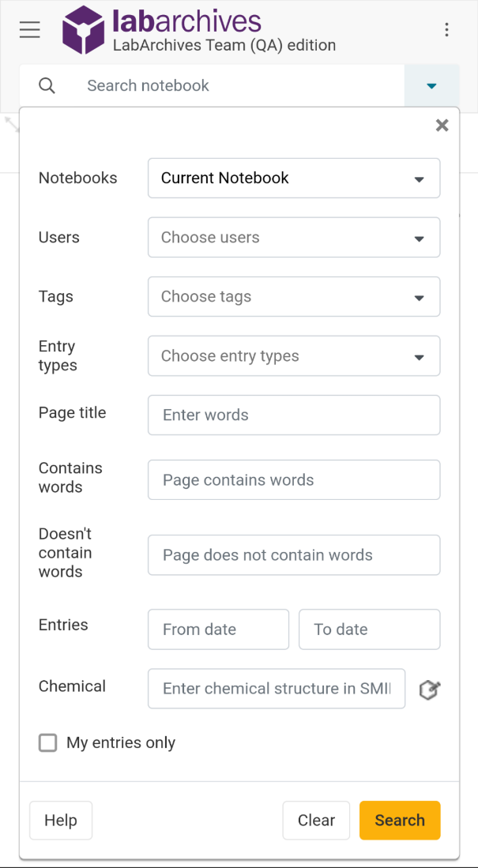Image resolution: width=478 pixels, height=868 pixels.
Task: Open the Notebooks Current Notebook dropdown
Action: coord(294,178)
